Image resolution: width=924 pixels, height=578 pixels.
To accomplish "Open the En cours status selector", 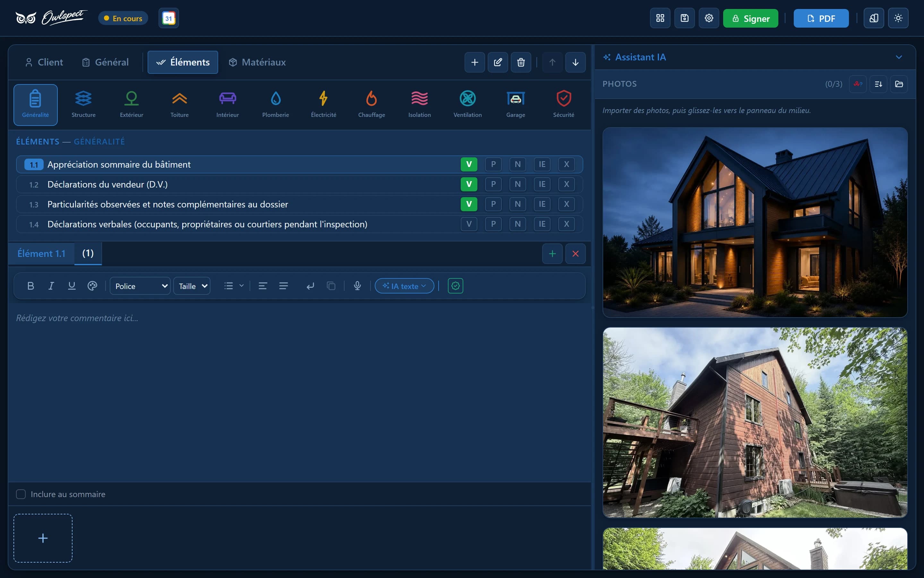I will [123, 18].
